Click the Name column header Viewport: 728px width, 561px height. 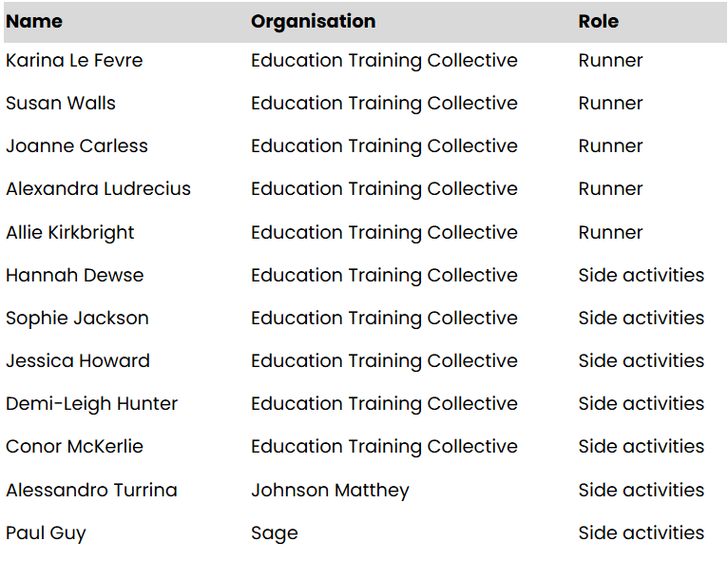tap(34, 21)
